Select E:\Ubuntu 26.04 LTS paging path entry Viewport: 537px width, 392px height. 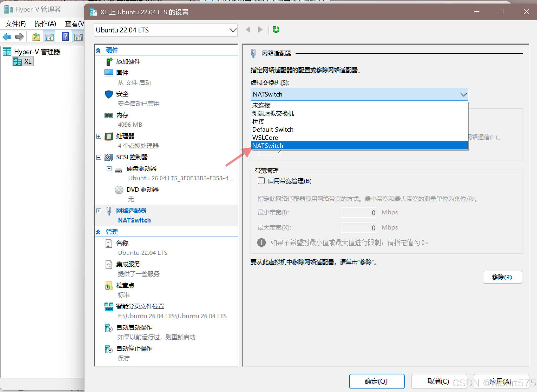click(172, 316)
